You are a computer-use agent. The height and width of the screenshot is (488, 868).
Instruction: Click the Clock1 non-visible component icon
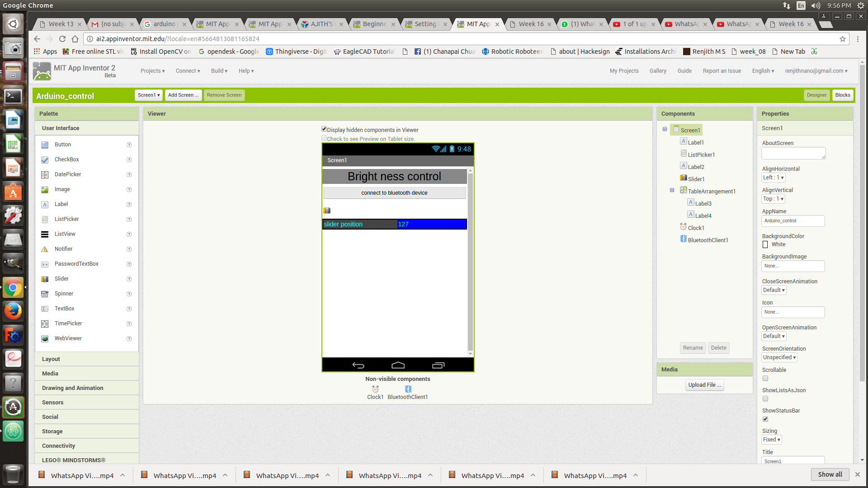[375, 389]
